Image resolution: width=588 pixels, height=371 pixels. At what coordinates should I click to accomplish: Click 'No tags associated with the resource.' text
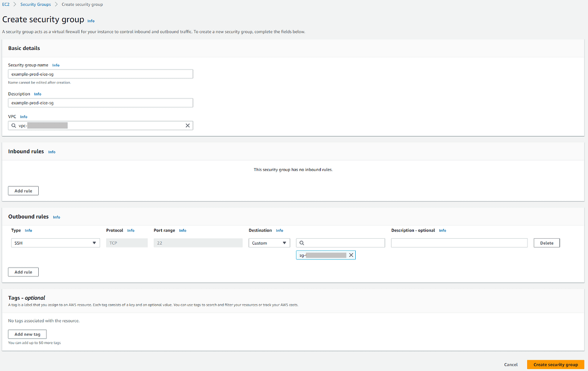(44, 321)
